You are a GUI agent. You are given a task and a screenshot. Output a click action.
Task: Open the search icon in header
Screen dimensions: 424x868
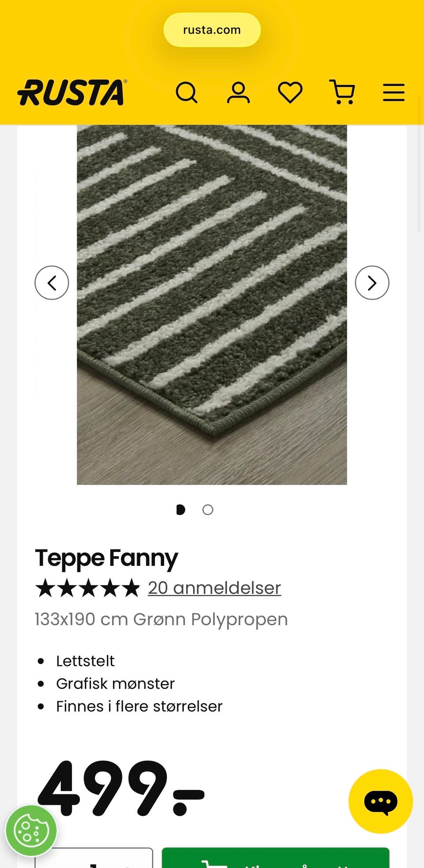coord(186,93)
